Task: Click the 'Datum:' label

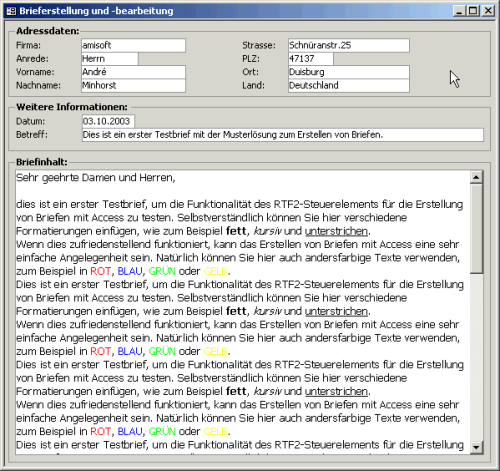Action: click(30, 121)
